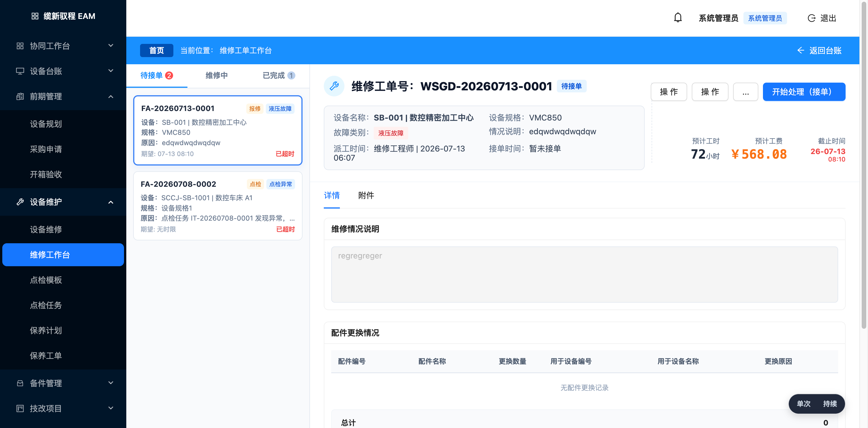Switch to the 待接单 tab
868x428 pixels.
157,75
